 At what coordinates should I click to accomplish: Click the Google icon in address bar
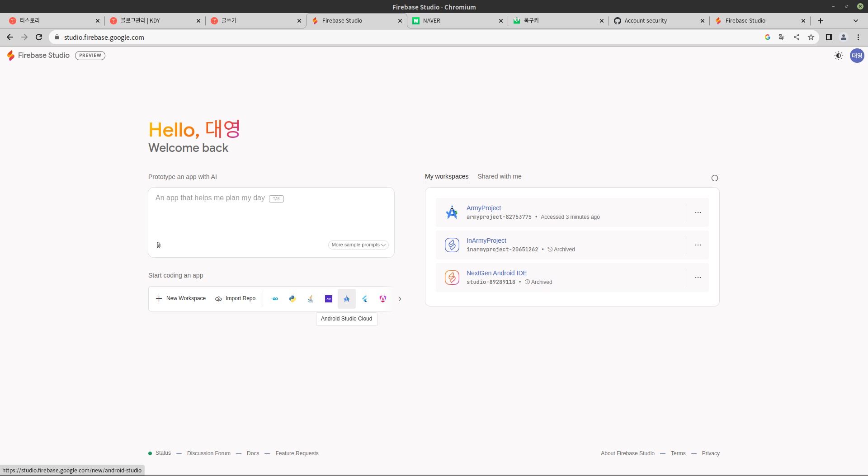(768, 37)
